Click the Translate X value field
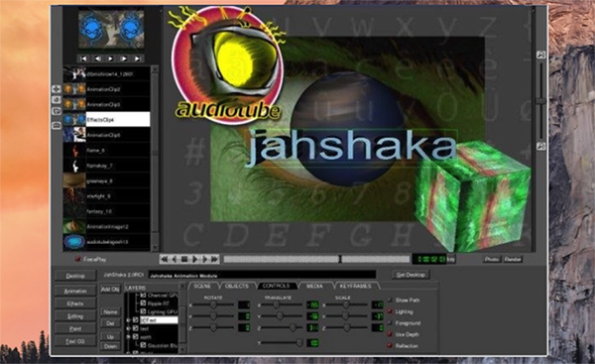Viewport: 595px width, 364px height. 312,304
